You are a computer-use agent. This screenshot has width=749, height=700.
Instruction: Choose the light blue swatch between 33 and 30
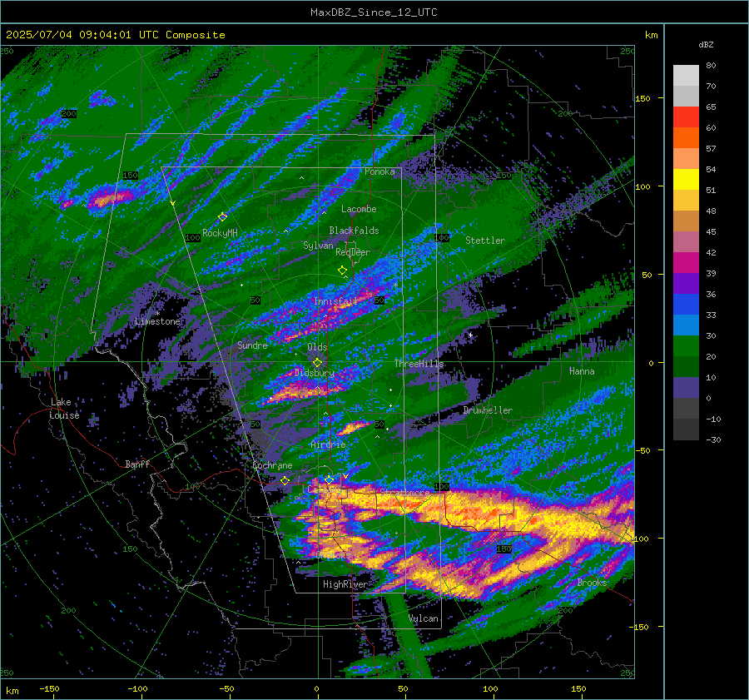point(686,325)
